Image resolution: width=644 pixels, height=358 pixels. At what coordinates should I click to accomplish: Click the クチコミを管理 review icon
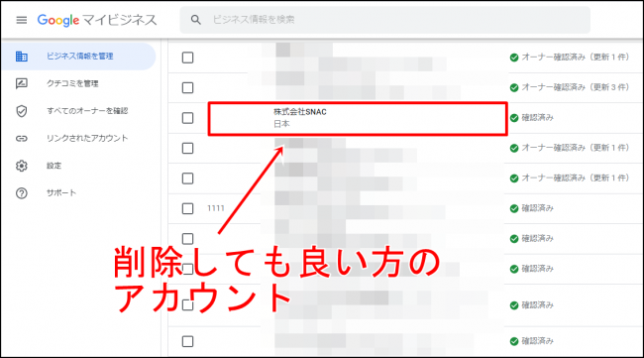22,83
